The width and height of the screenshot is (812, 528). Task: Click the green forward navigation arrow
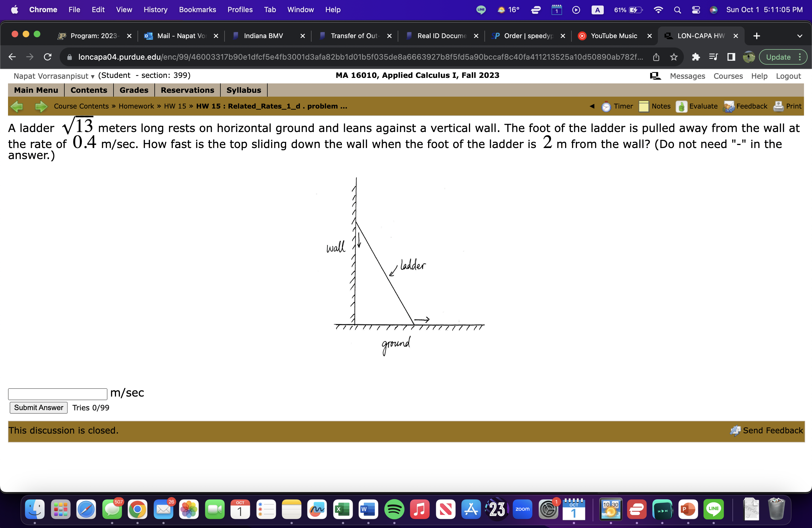tap(40, 106)
